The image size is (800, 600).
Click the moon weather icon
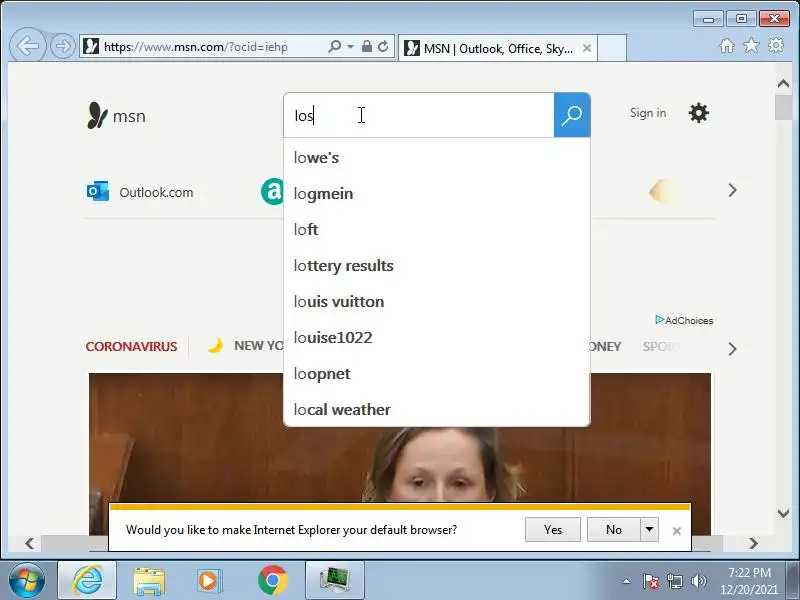click(x=215, y=345)
